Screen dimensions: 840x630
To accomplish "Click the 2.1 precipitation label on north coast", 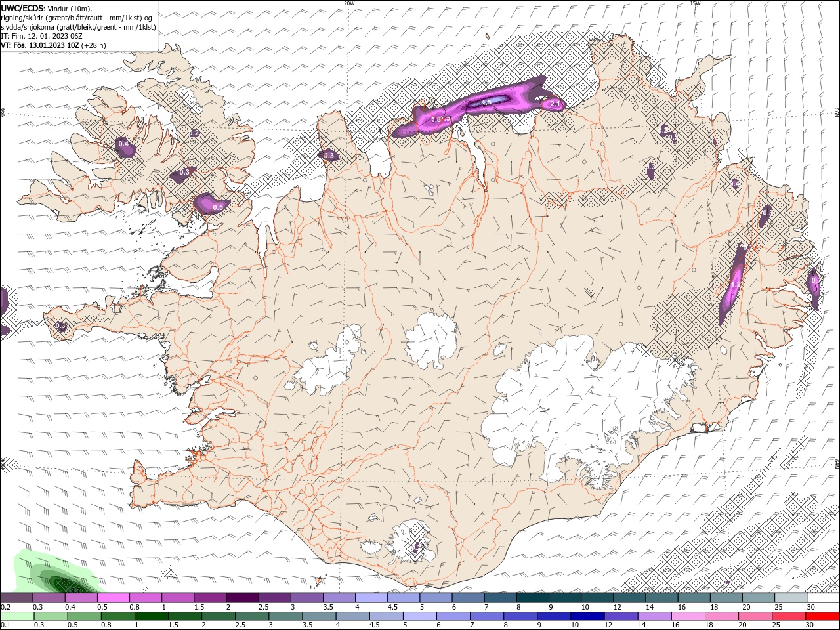I will [x=555, y=104].
